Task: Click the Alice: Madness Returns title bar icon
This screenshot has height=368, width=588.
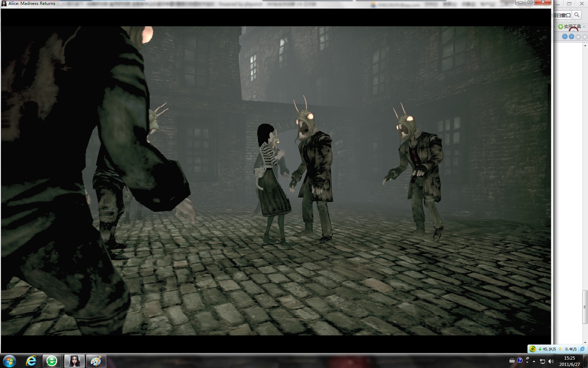Action: tap(4, 4)
